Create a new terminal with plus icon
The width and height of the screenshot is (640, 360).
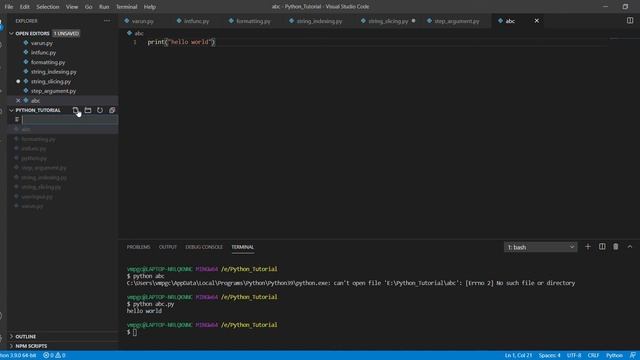[588, 247]
